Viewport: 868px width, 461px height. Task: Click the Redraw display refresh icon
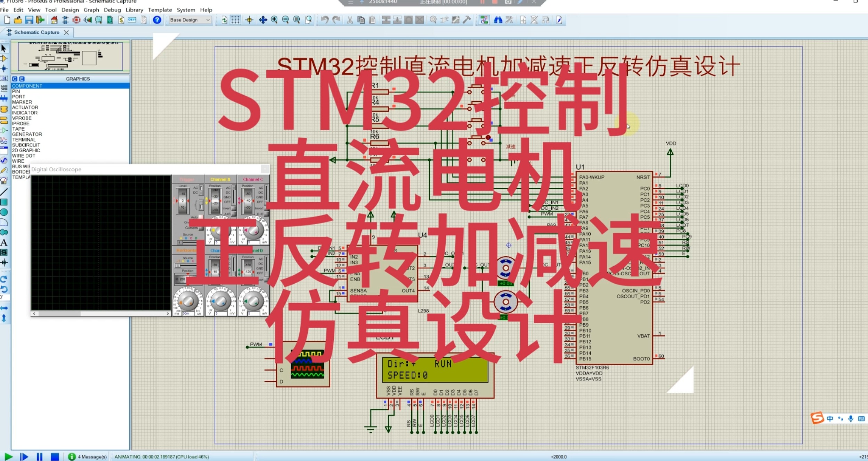click(x=224, y=20)
